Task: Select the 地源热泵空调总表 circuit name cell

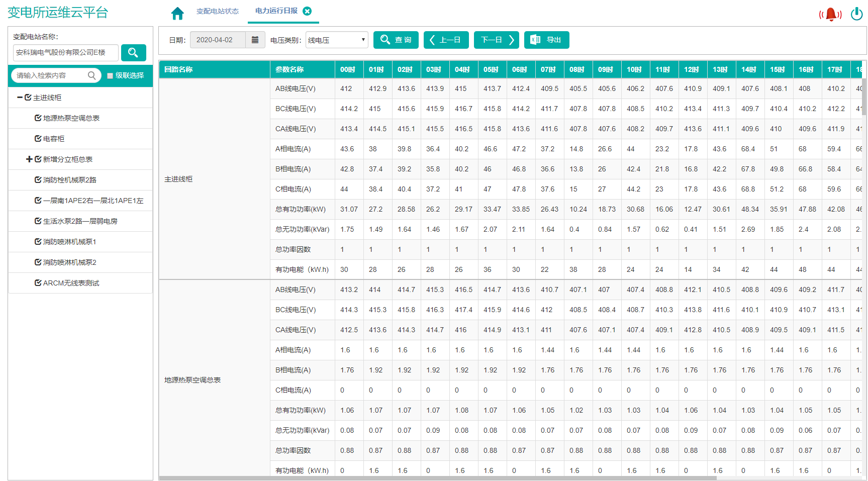Action: pyautogui.click(x=215, y=380)
